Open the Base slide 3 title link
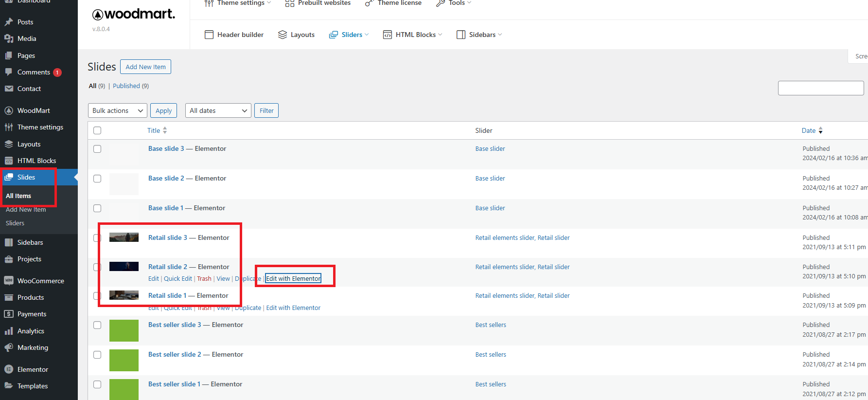868x400 pixels. [x=166, y=148]
